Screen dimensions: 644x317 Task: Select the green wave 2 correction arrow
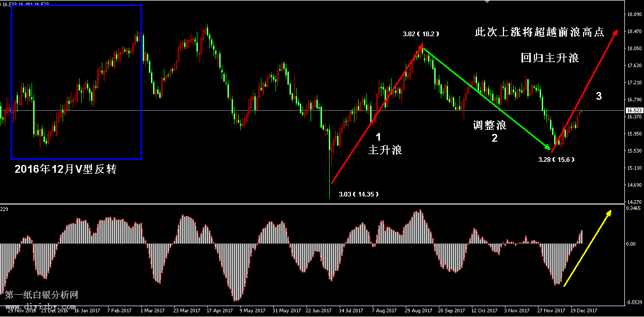coord(488,97)
